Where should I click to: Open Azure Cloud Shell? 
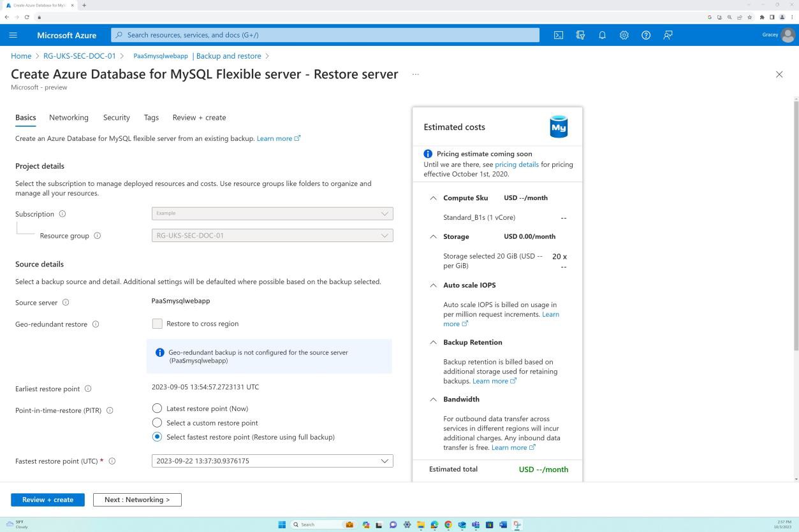pos(559,35)
